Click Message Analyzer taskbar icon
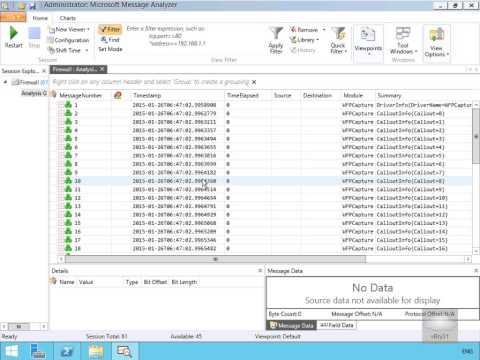Image resolution: width=480 pixels, height=360 pixels. pos(124,352)
